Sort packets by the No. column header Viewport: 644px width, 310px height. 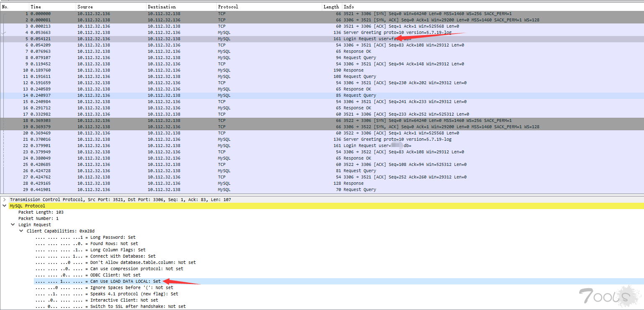15,7
